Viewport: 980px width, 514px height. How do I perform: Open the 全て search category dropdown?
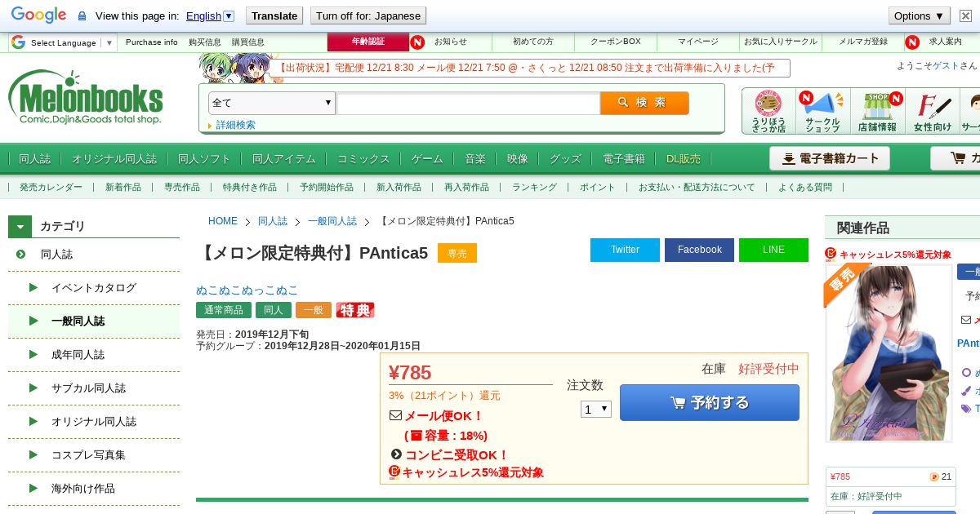point(273,103)
